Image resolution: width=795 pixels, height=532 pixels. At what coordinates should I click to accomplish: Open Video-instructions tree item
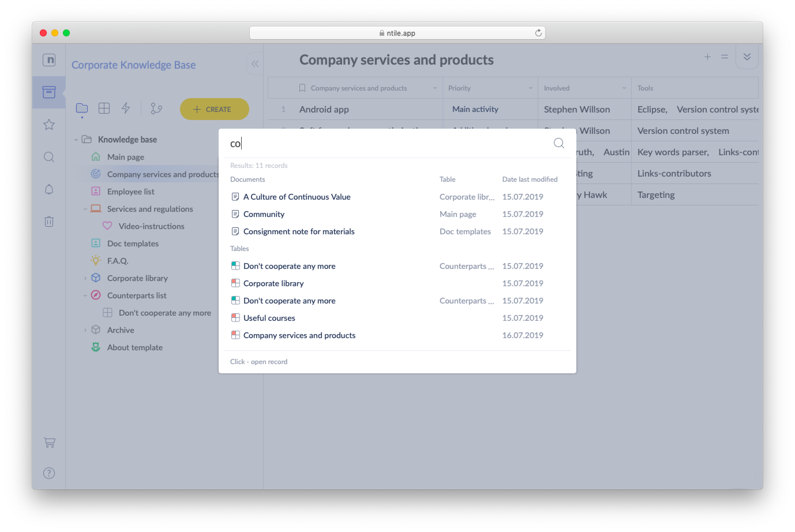[151, 226]
